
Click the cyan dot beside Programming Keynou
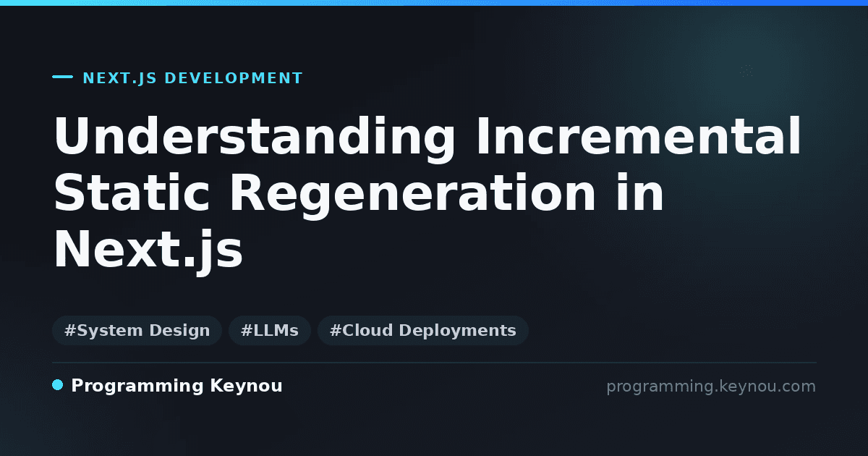point(58,385)
